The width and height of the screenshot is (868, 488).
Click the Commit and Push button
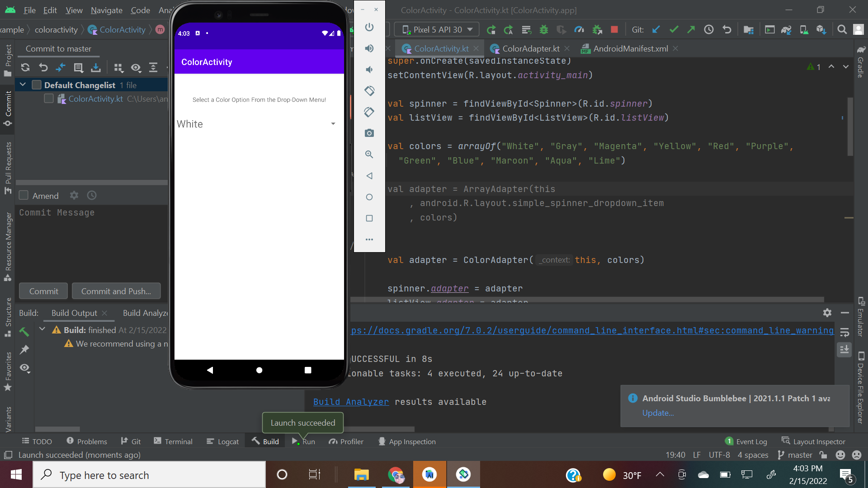(x=116, y=291)
